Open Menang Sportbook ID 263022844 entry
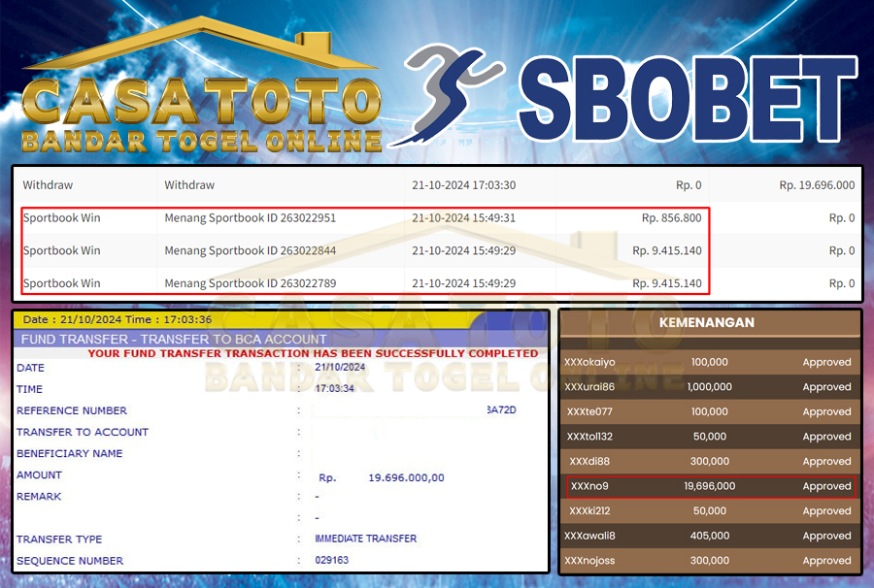874x588 pixels. click(x=251, y=251)
